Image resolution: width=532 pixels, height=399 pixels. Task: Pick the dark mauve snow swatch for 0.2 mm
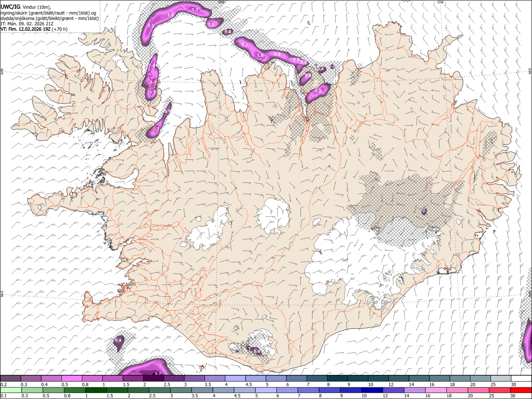point(10,378)
